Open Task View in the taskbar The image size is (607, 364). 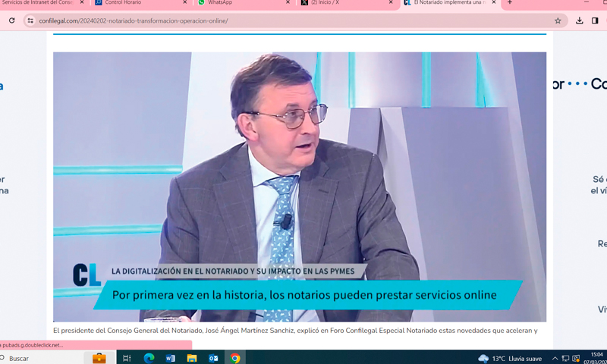pyautogui.click(x=127, y=358)
